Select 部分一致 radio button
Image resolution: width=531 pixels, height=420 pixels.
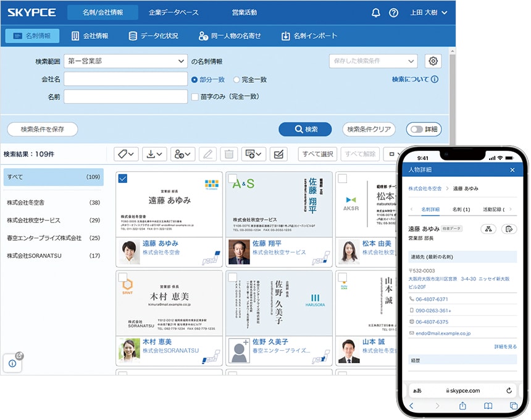click(x=194, y=80)
